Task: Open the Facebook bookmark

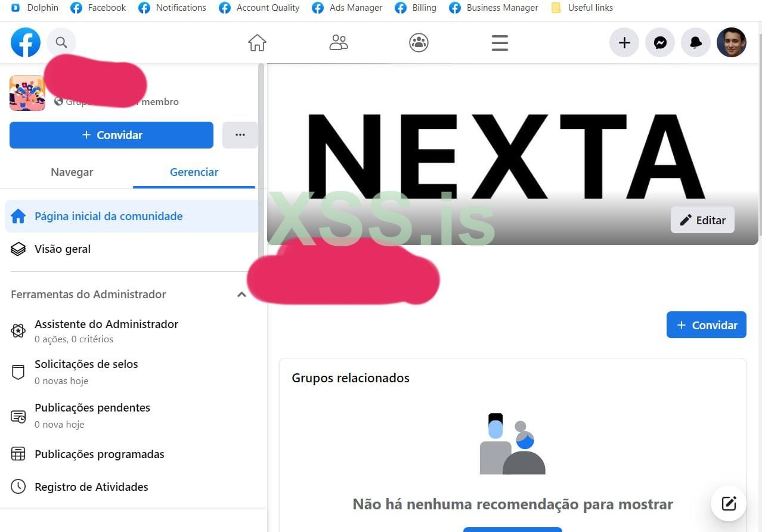Action: [x=98, y=8]
